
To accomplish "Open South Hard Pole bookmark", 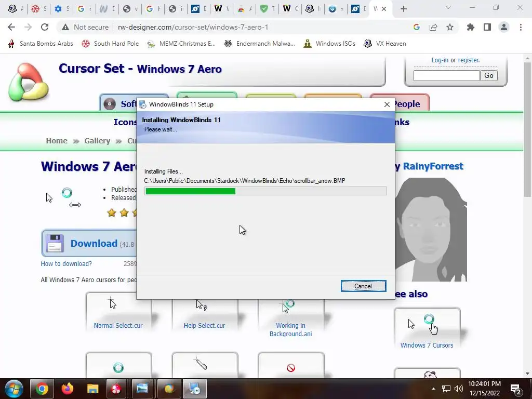I will coord(110,44).
